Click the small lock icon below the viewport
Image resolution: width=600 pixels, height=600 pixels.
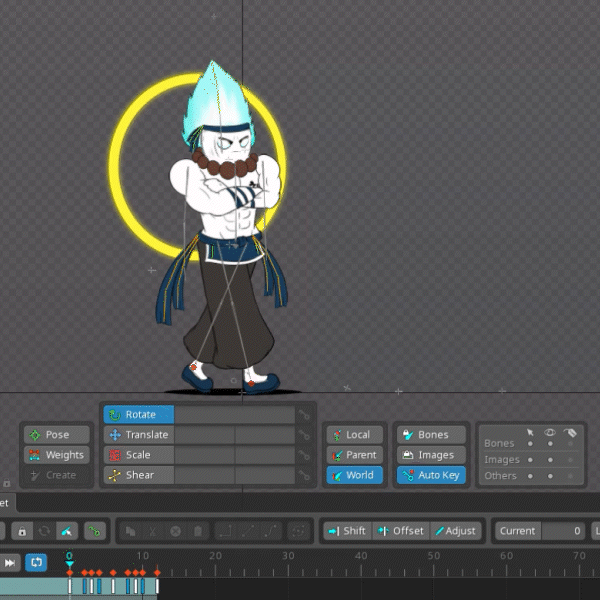7,483
